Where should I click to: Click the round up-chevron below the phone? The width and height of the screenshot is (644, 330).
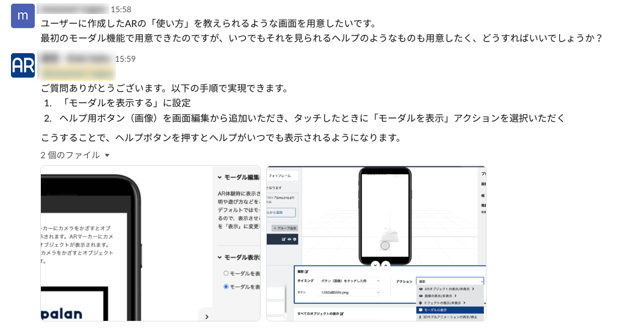[386, 265]
